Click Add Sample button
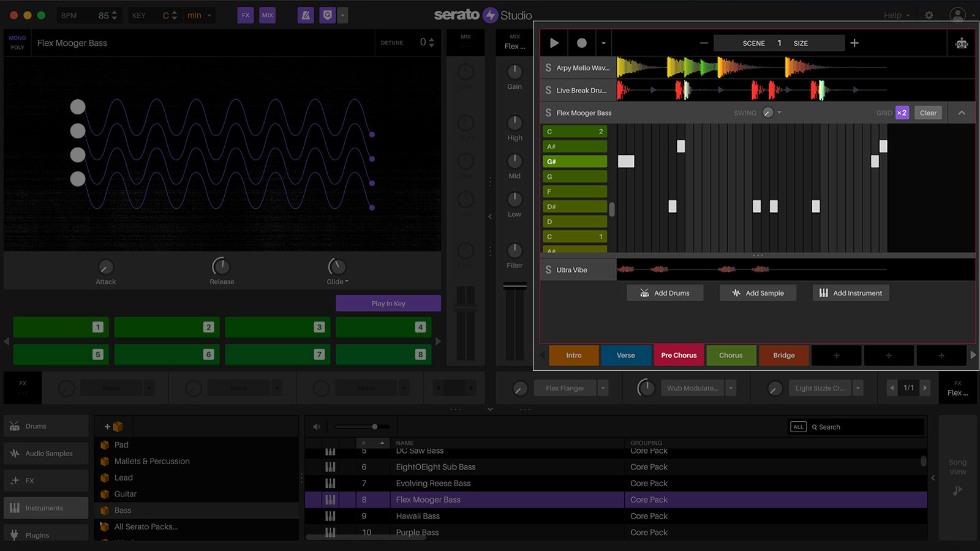This screenshot has width=980, height=551. pyautogui.click(x=758, y=293)
